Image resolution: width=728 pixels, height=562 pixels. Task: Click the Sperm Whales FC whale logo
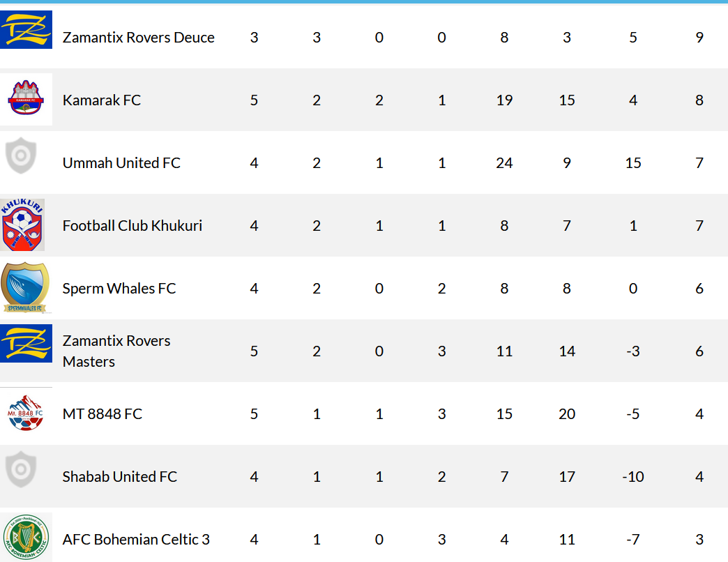[25, 288]
